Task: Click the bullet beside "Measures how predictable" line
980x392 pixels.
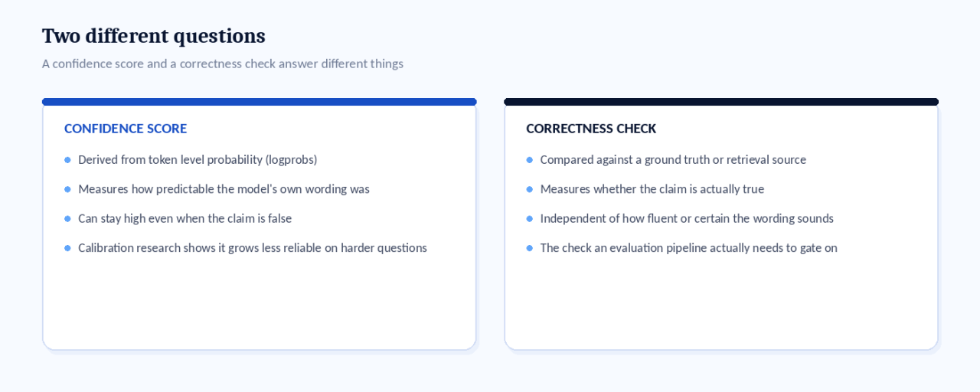Action: coord(67,189)
